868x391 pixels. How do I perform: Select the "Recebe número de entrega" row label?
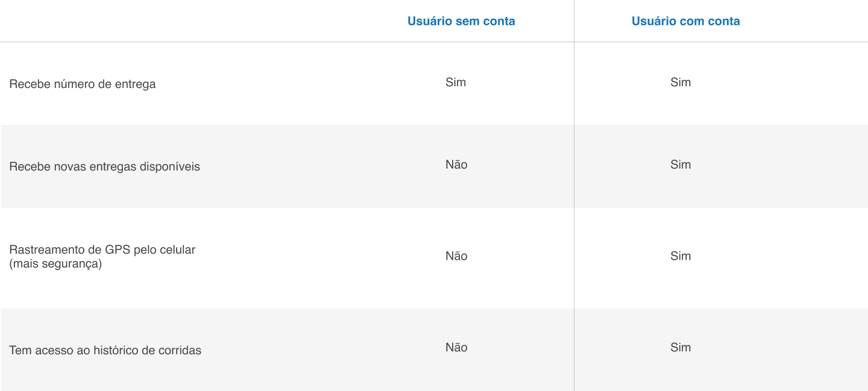click(x=83, y=84)
